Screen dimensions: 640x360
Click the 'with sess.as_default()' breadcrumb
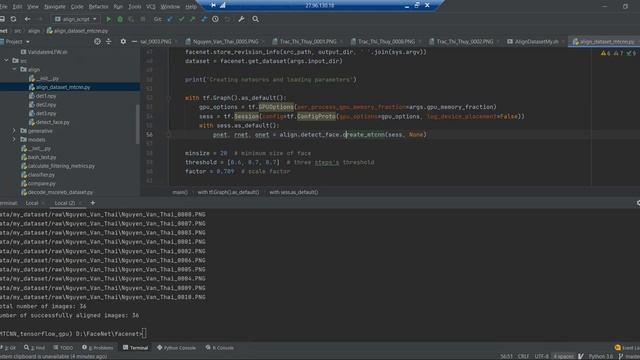[x=293, y=192]
